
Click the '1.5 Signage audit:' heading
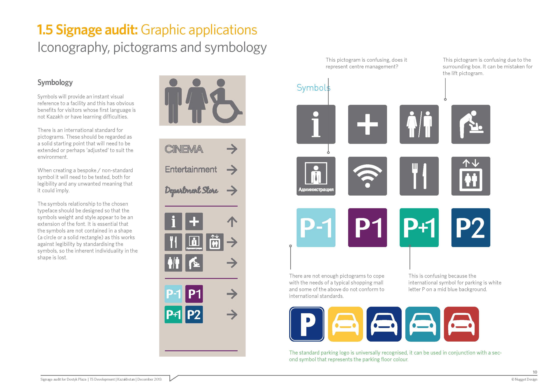(x=87, y=30)
